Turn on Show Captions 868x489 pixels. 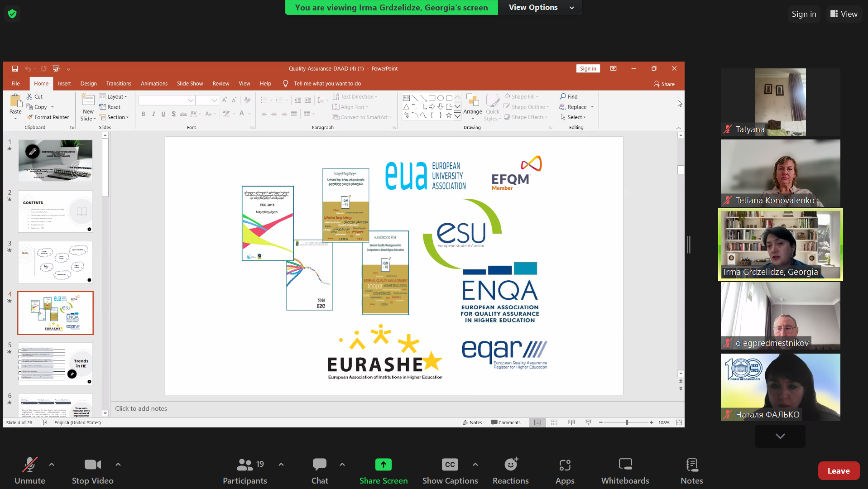450,470
